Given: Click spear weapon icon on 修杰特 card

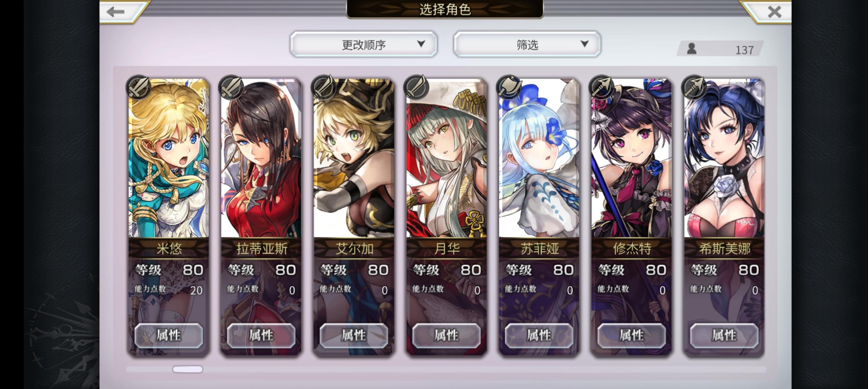Looking at the screenshot, I should click(x=601, y=87).
